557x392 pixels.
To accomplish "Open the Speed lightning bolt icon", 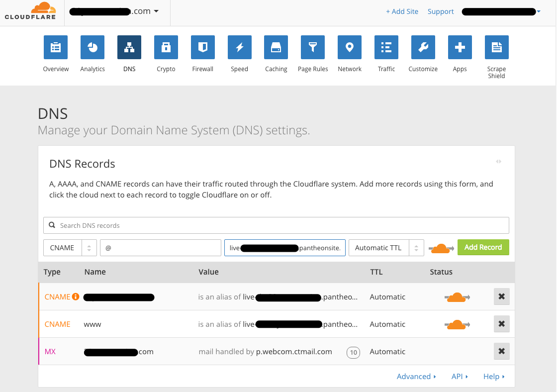I will point(240,47).
